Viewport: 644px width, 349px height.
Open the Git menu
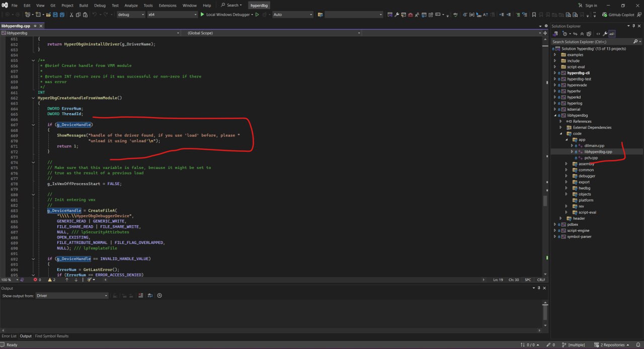(53, 6)
